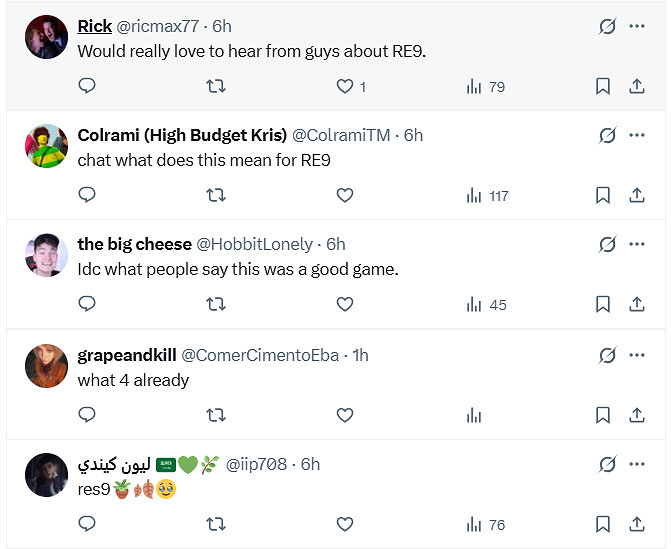This screenshot has height=549, width=671.
Task: Open three-dot menu on the big cheese's tweet
Action: pos(637,244)
